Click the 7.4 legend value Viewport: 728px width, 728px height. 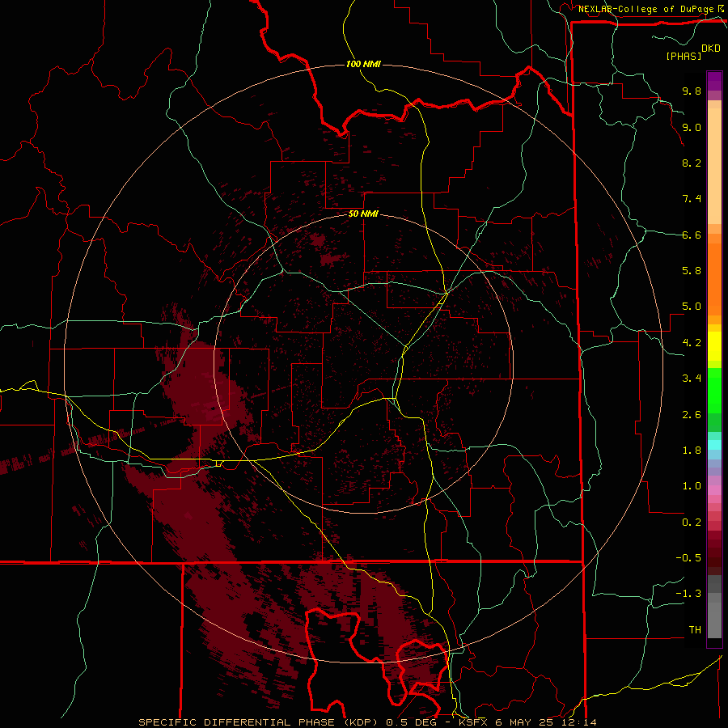click(692, 199)
